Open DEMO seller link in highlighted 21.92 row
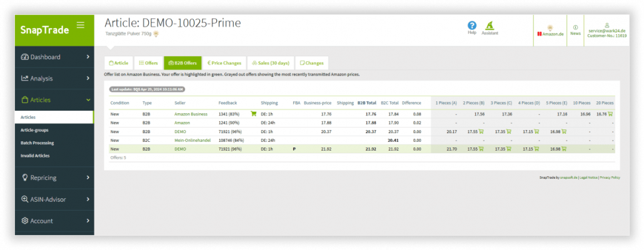 click(x=180, y=149)
